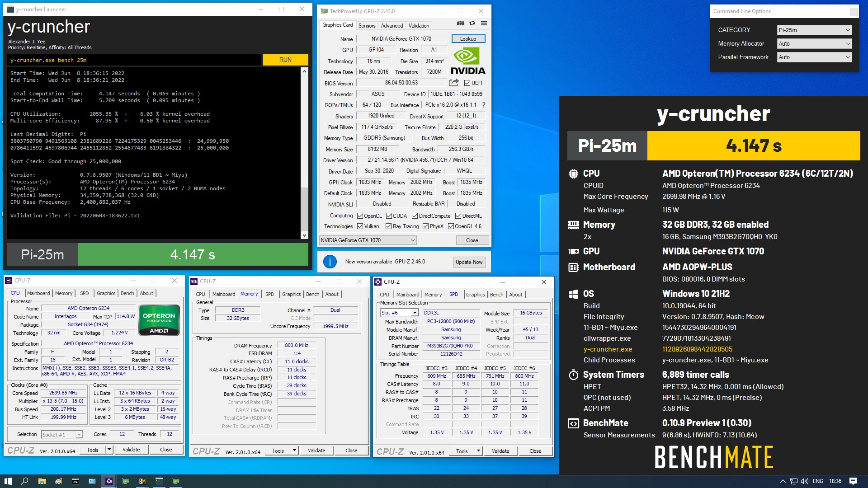Toggle the DirectML checkbox
Image resolution: width=868 pixels, height=488 pixels.
click(x=458, y=216)
